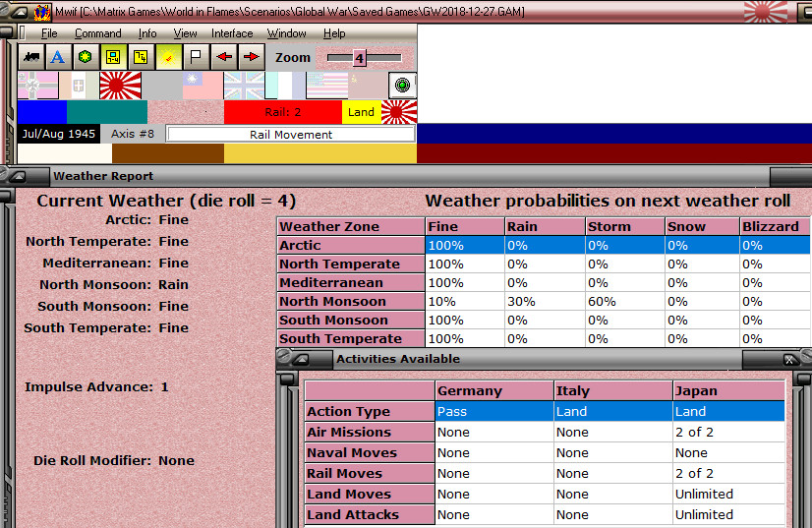Click the Naval Moves row header
812x528 pixels.
(x=370, y=452)
